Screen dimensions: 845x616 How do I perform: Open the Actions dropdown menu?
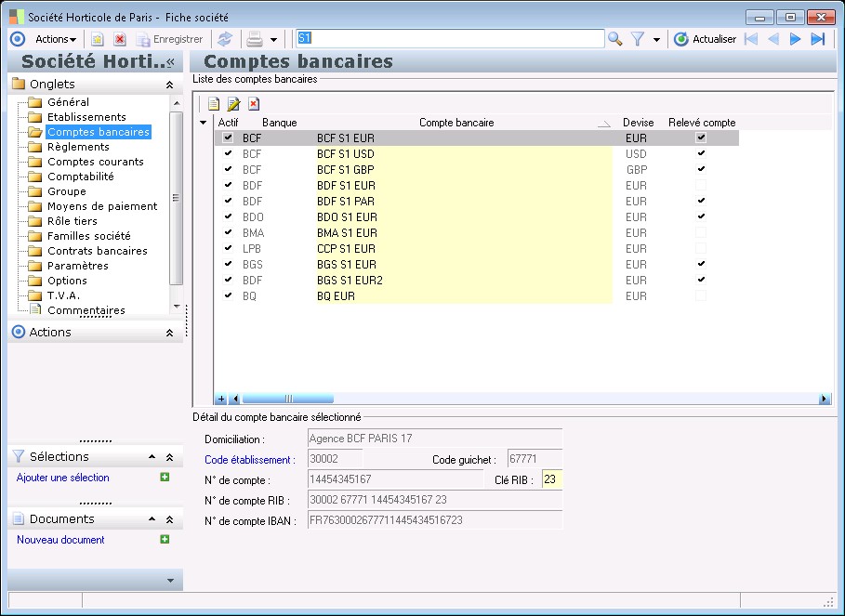click(56, 39)
